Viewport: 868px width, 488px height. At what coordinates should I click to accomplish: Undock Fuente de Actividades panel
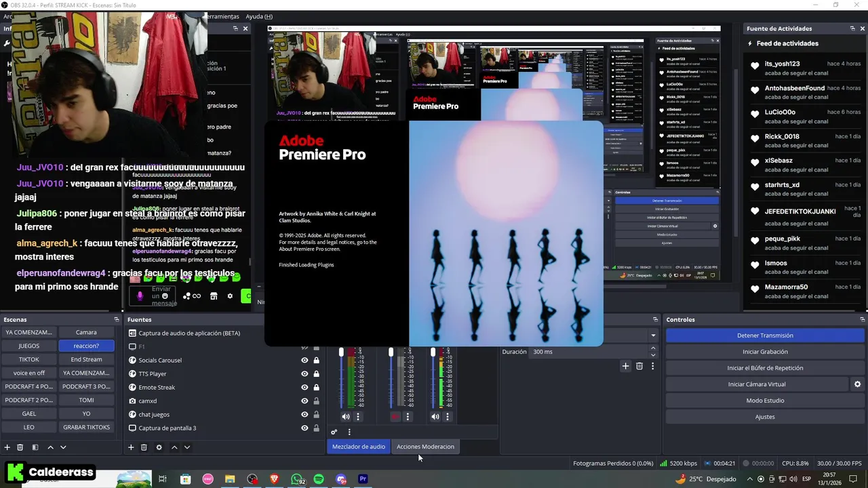(x=852, y=28)
